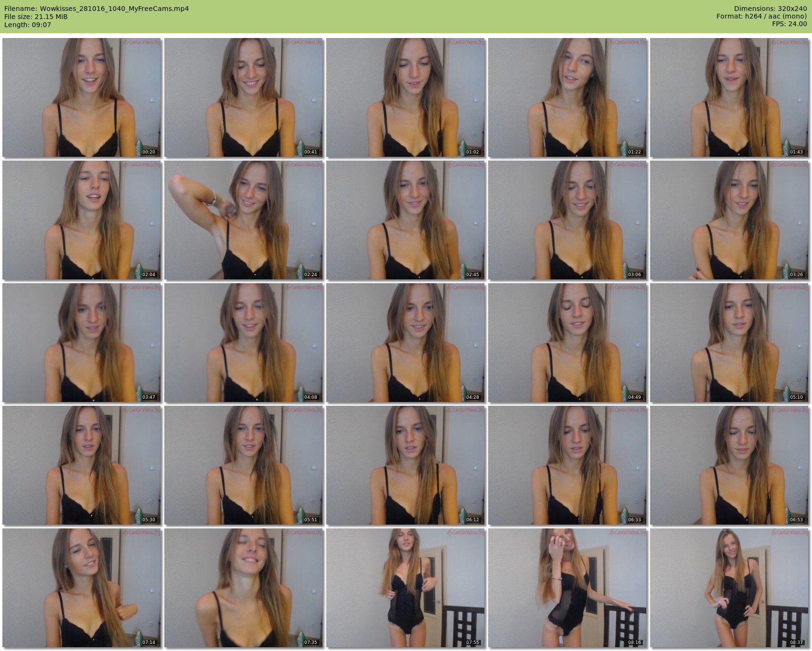Click the 04:08 thumbnail
812x651 pixels.
click(244, 343)
